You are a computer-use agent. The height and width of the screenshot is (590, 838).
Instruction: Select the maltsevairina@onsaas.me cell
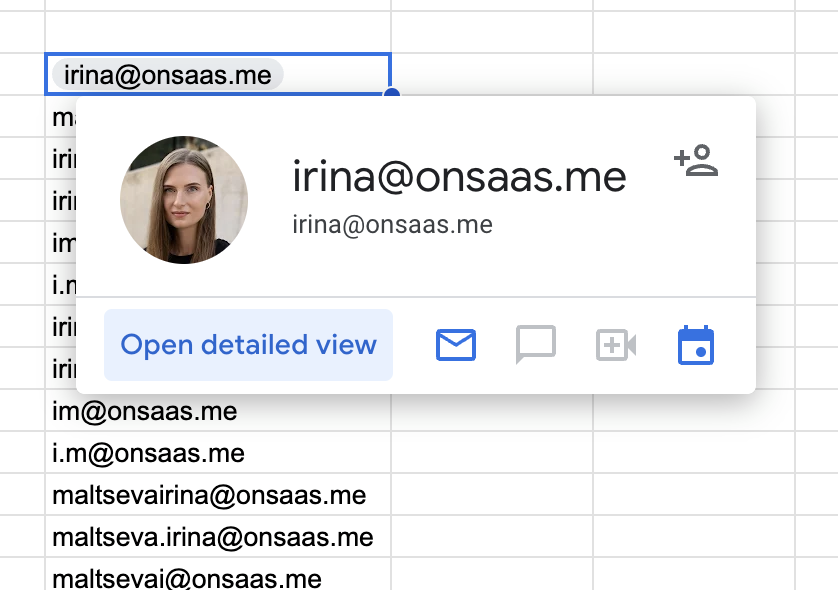tap(218, 495)
